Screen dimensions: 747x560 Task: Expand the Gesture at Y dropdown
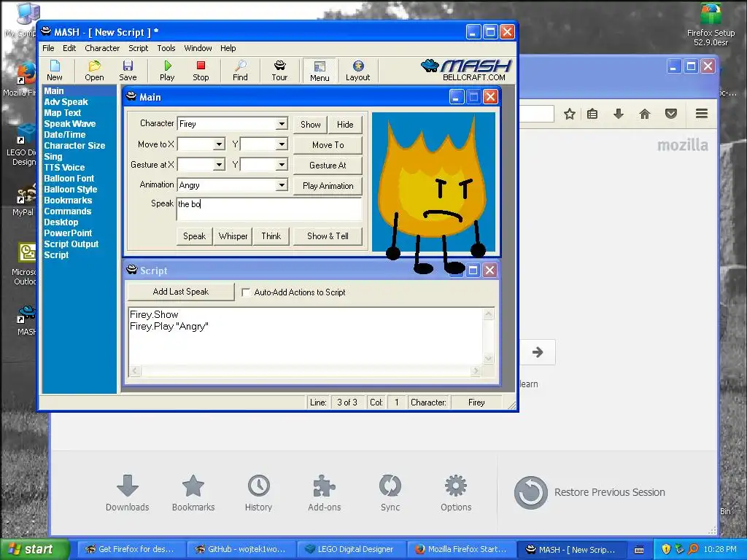click(282, 165)
